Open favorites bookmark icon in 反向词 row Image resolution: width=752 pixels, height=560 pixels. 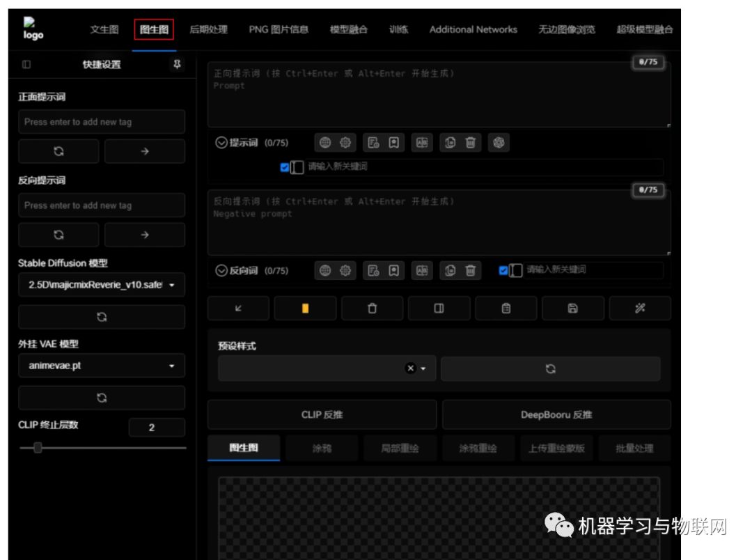pos(393,271)
